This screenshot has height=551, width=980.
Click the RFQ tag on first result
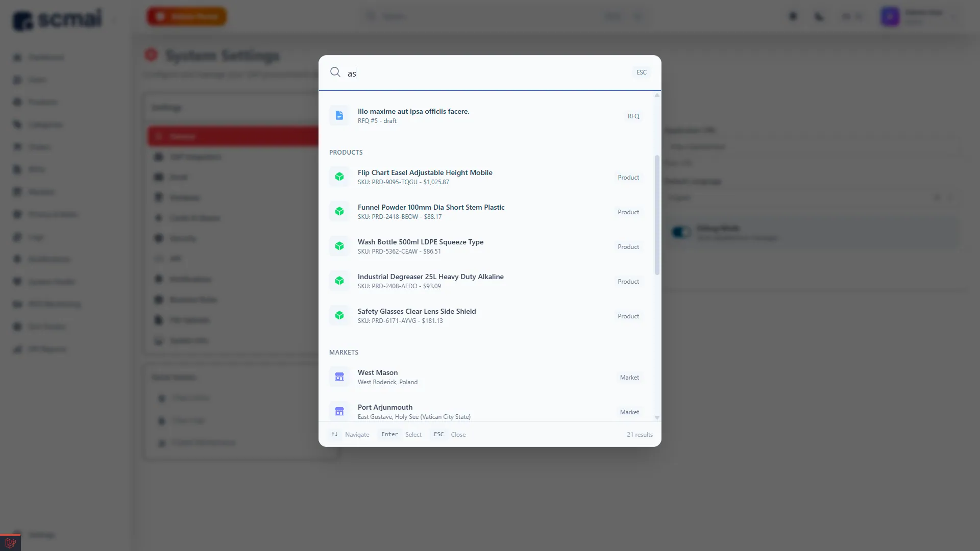633,116
